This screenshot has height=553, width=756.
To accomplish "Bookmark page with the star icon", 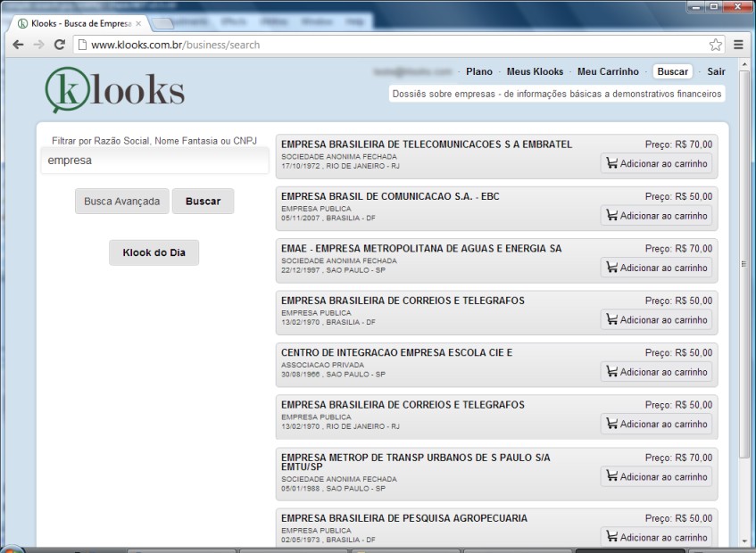I will [715, 45].
